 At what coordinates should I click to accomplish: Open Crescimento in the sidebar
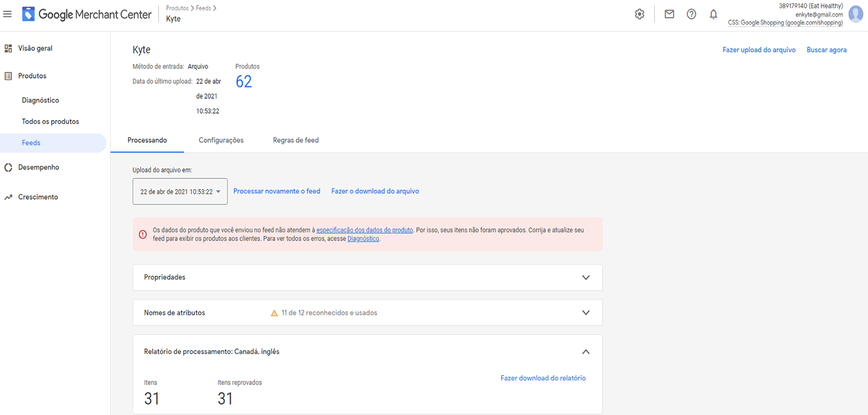point(38,197)
